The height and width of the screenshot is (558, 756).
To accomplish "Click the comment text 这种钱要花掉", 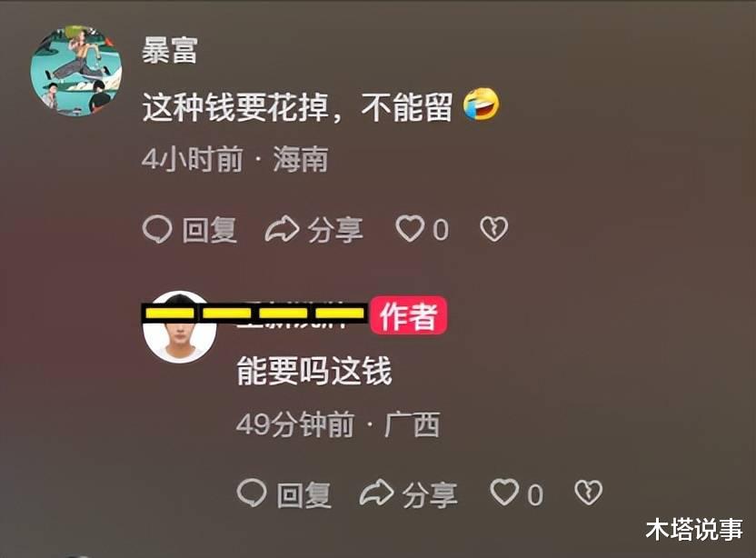I will coord(235,106).
